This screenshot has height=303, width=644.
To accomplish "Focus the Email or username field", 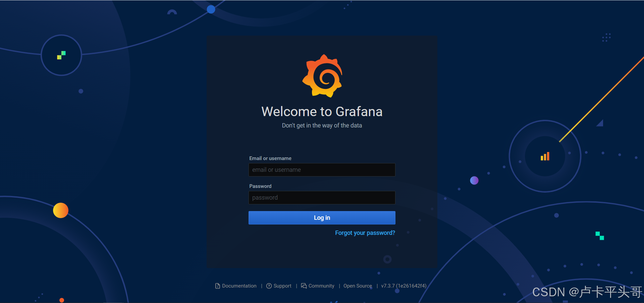I will 322,170.
